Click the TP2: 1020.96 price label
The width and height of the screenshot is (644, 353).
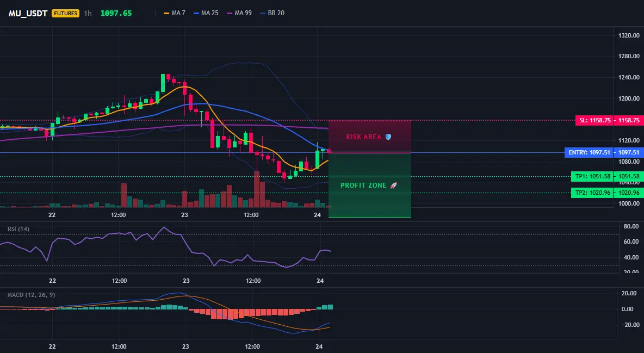(x=593, y=193)
